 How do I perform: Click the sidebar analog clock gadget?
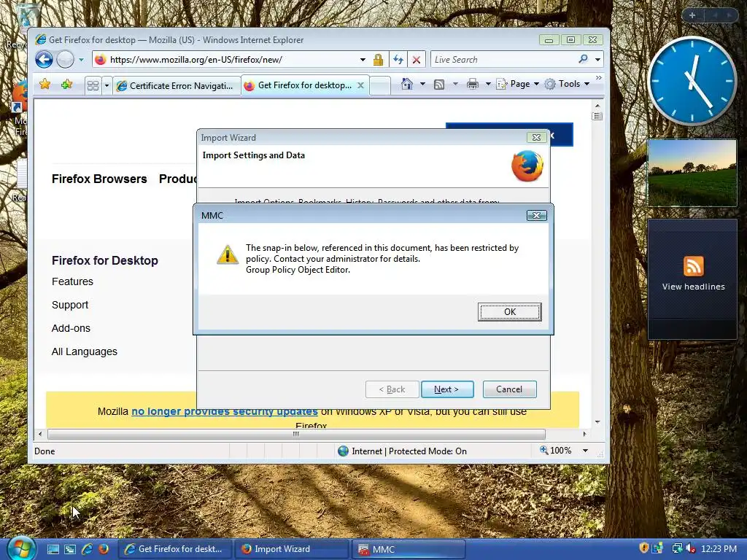coord(692,81)
